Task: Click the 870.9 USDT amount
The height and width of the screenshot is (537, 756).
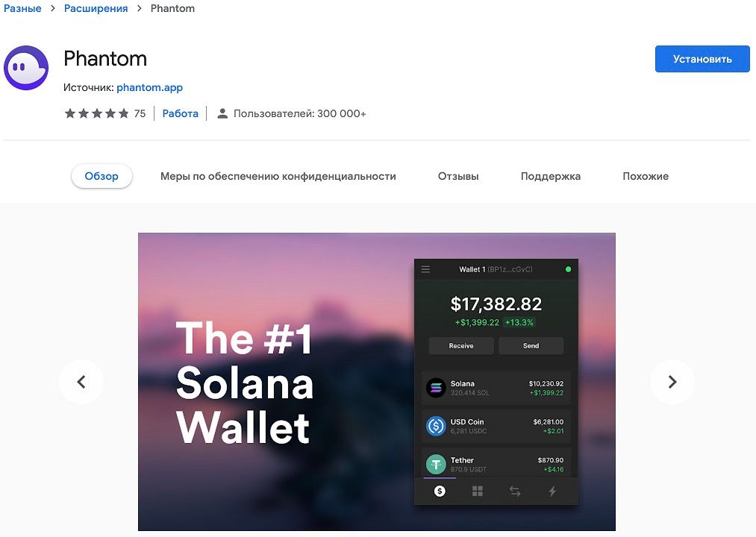Action: point(468,470)
